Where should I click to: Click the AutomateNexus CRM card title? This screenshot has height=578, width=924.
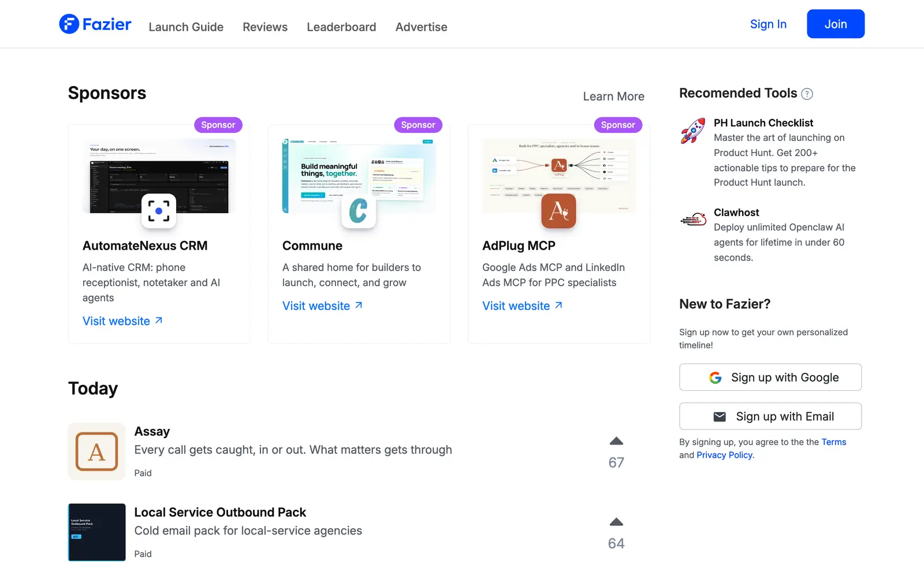[x=145, y=246]
